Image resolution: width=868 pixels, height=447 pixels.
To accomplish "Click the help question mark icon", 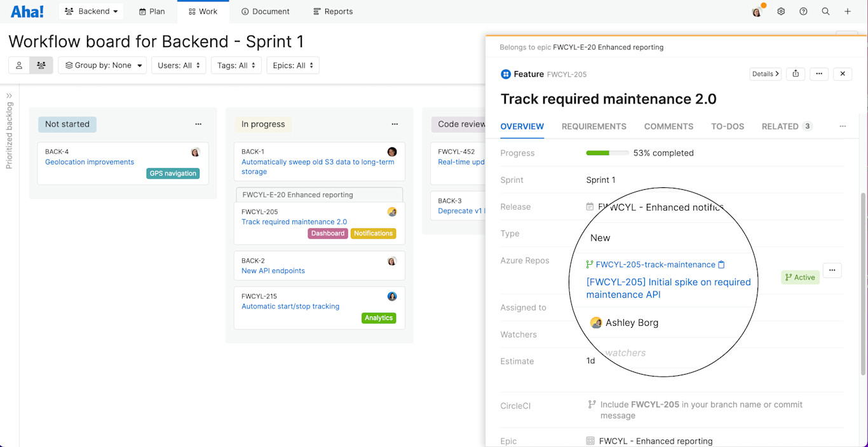I will click(803, 11).
